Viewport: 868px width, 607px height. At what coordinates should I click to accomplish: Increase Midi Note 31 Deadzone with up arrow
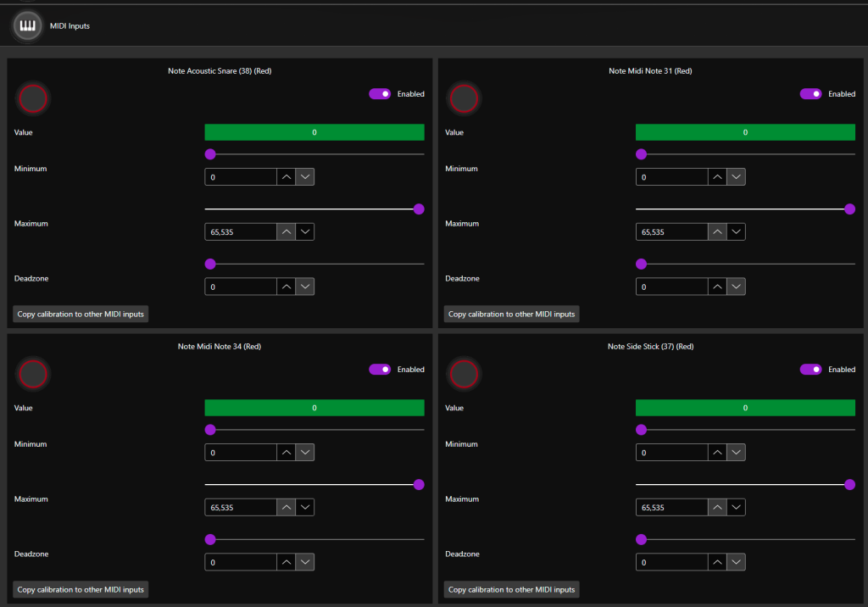click(x=717, y=287)
